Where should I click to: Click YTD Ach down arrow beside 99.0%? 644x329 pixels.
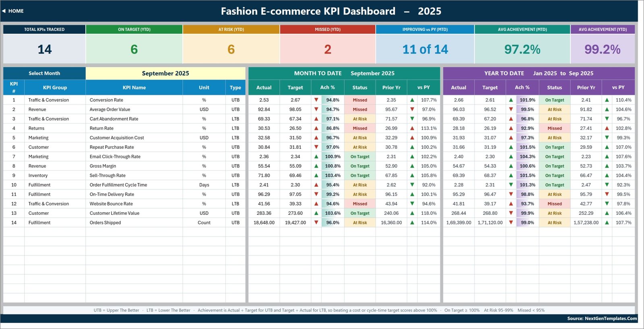(511, 222)
